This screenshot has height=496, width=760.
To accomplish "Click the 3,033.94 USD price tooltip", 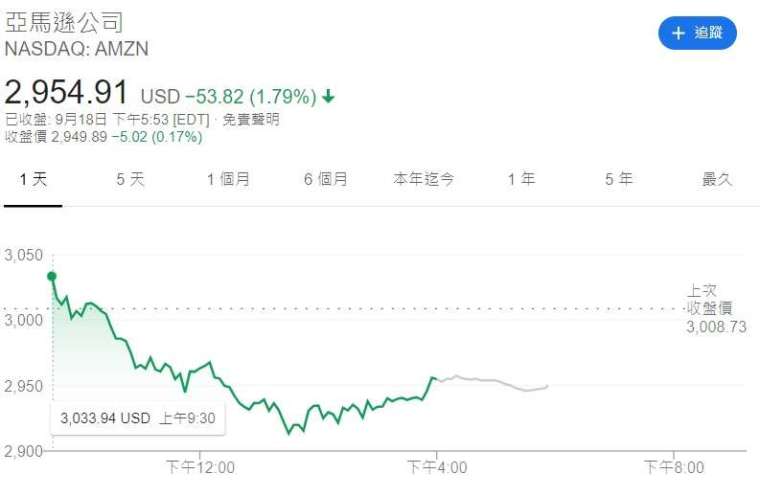I will click(138, 418).
